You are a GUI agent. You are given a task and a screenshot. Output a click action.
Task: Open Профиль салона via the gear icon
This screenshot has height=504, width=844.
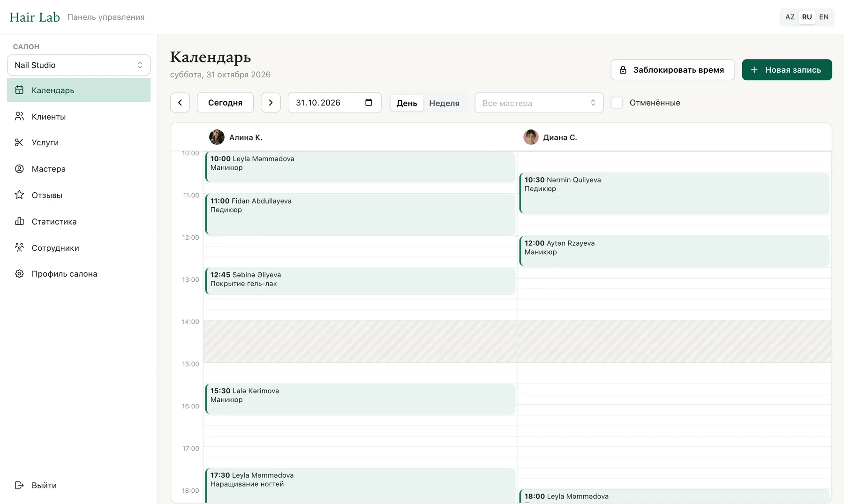tap(19, 274)
